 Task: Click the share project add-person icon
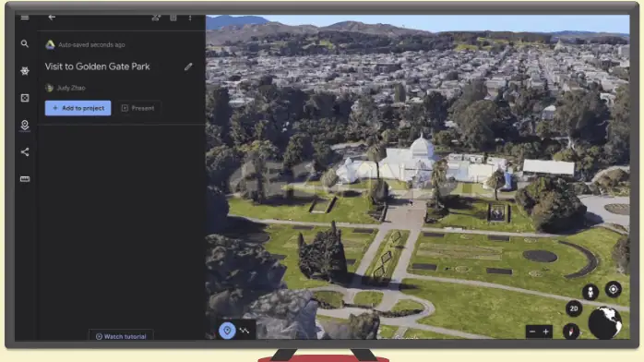(x=156, y=18)
